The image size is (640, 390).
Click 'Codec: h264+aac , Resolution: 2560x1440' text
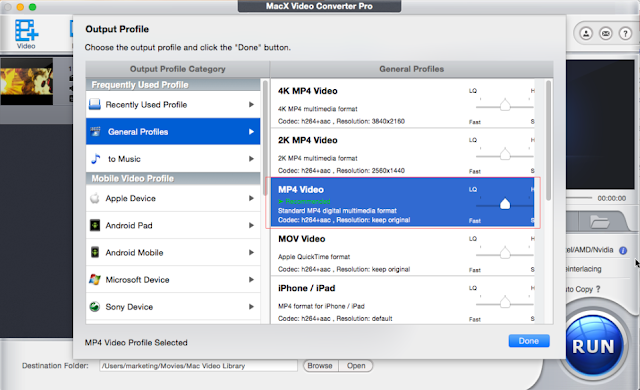(341, 171)
